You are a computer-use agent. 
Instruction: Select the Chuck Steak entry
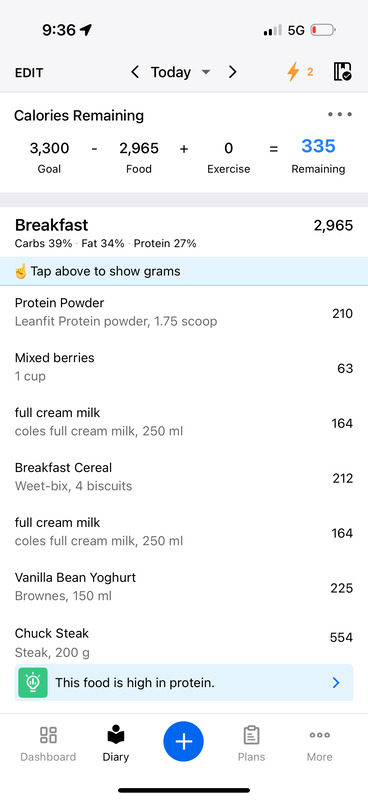pos(184,642)
